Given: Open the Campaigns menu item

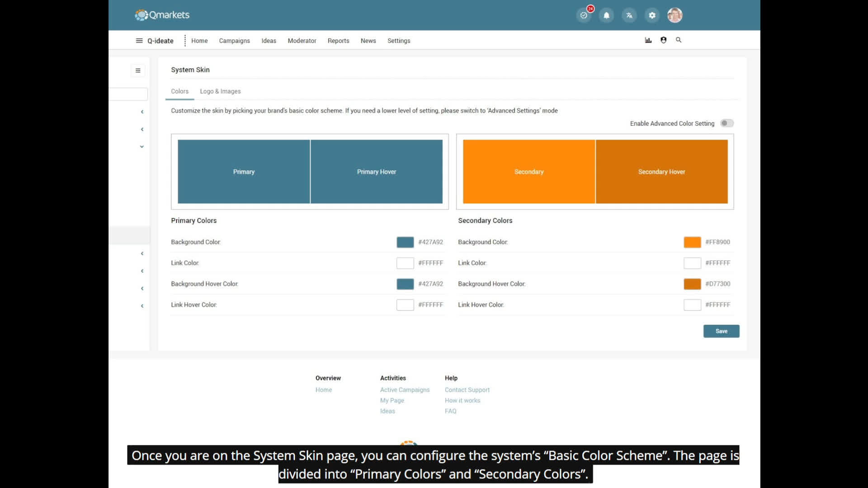Looking at the screenshot, I should point(234,41).
